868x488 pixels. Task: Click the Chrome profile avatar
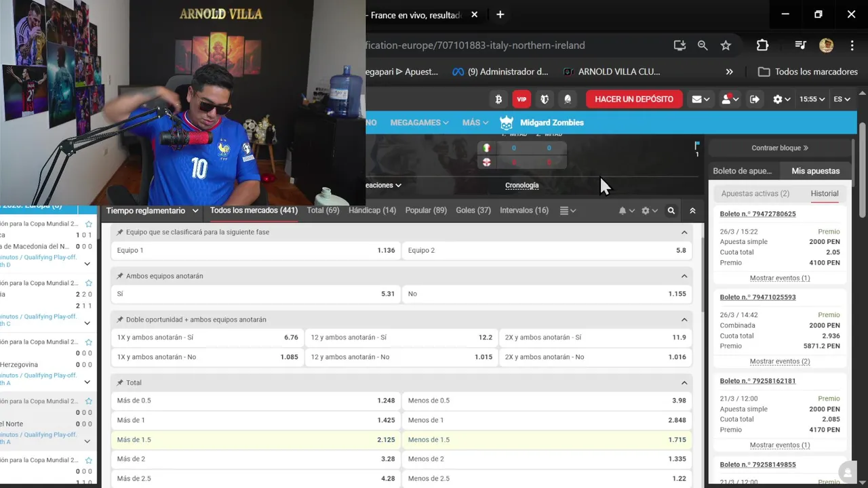[826, 45]
